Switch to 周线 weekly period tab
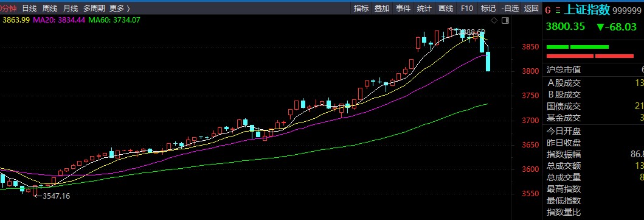This screenshot has width=644, height=220. point(50,8)
